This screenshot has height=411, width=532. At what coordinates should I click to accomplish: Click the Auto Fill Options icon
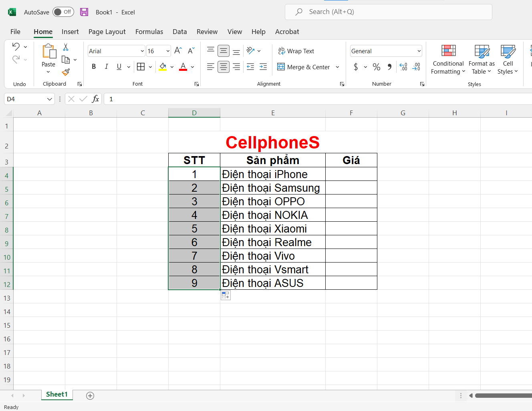(226, 295)
